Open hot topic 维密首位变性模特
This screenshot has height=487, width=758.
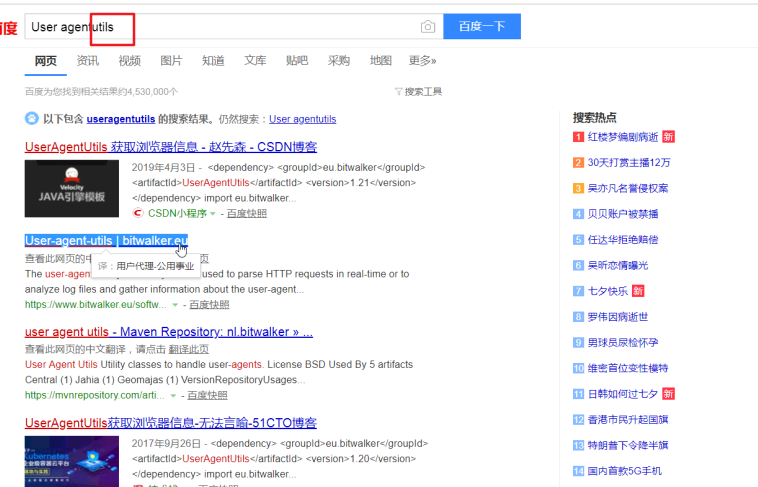(x=627, y=368)
